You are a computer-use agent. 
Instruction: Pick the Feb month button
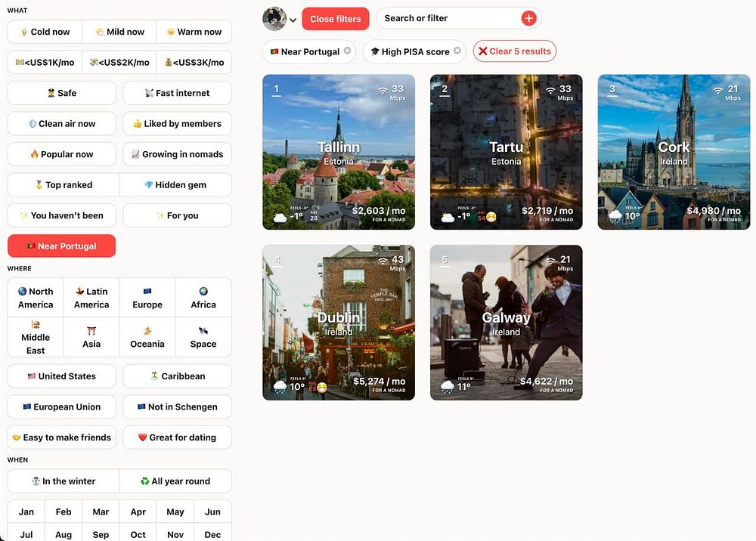click(x=64, y=512)
